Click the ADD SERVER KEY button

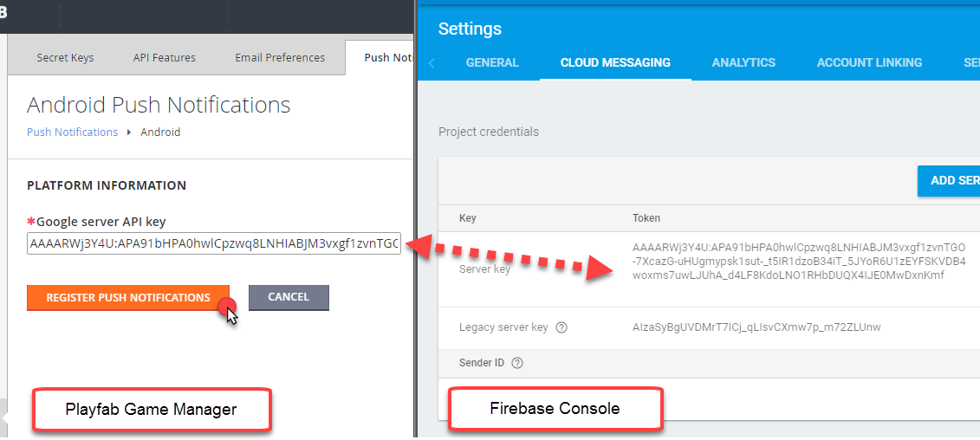[x=949, y=181]
